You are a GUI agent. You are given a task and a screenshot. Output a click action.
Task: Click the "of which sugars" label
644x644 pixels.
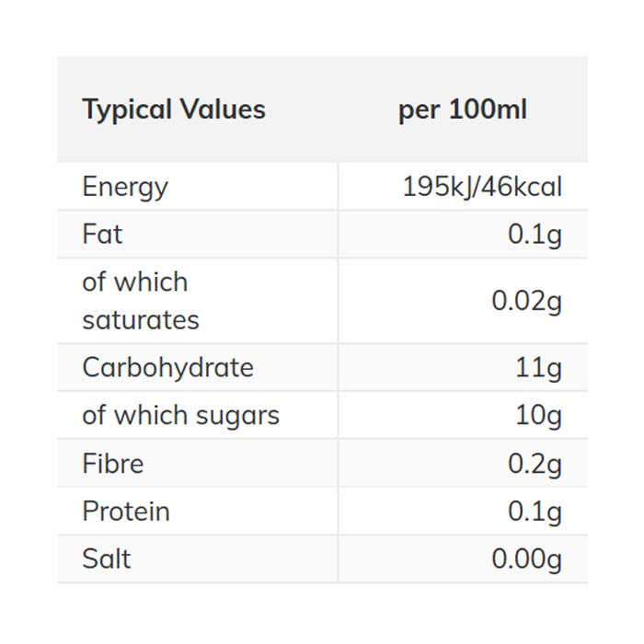pos(180,415)
